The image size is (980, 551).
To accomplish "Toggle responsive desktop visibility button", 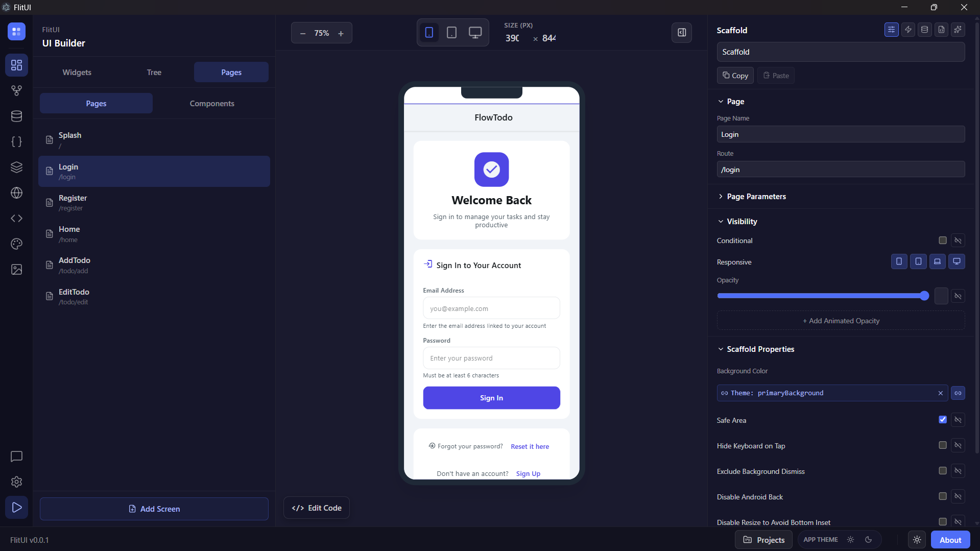I will pos(957,261).
